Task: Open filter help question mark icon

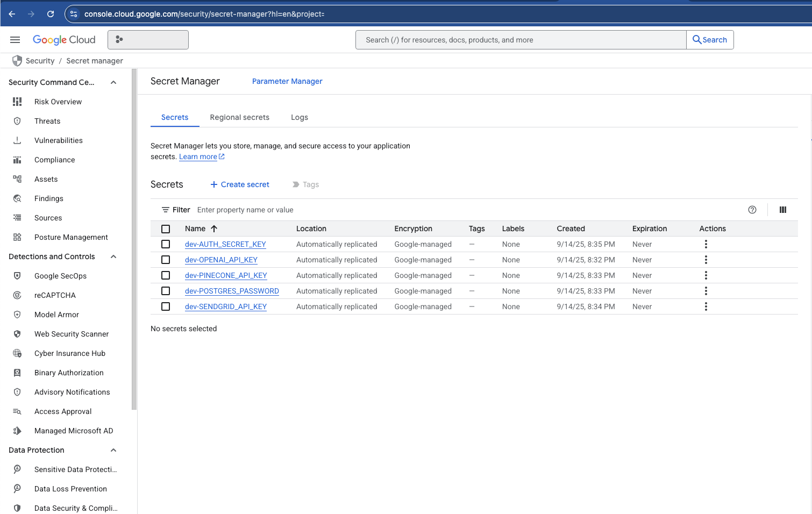Action: (752, 210)
